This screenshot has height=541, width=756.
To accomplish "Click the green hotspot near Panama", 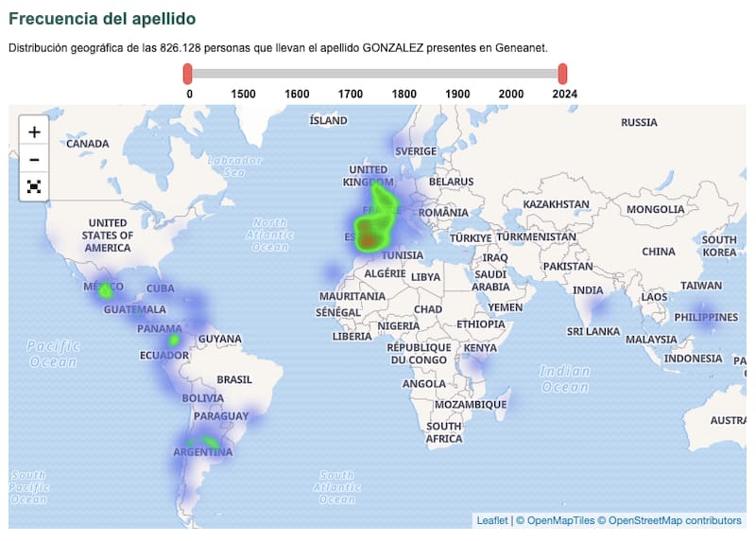I will (x=174, y=340).
